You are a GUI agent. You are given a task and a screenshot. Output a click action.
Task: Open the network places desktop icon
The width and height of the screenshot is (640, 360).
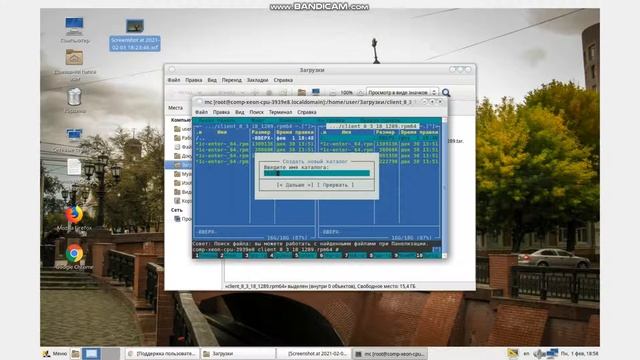(x=74, y=139)
